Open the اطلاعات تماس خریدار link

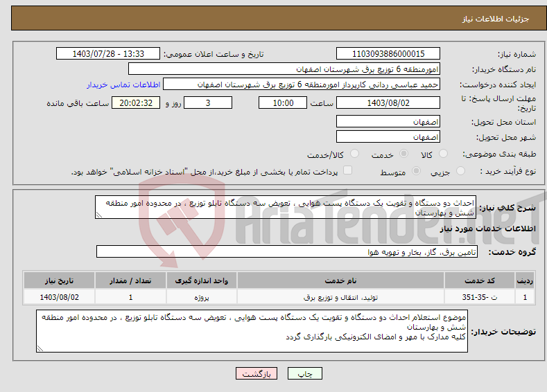pyautogui.click(x=123, y=84)
